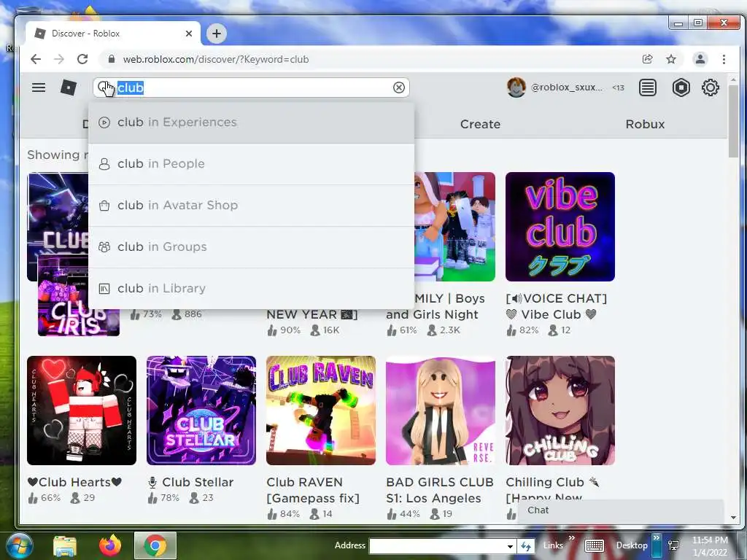Click the Bad Girls Club thumbnail
This screenshot has width=747, height=560.
[x=440, y=411]
